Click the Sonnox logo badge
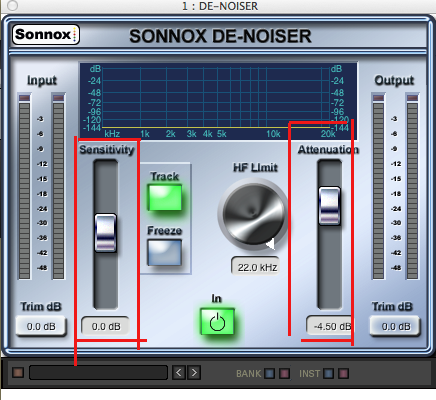This screenshot has height=400, width=436. [x=46, y=35]
